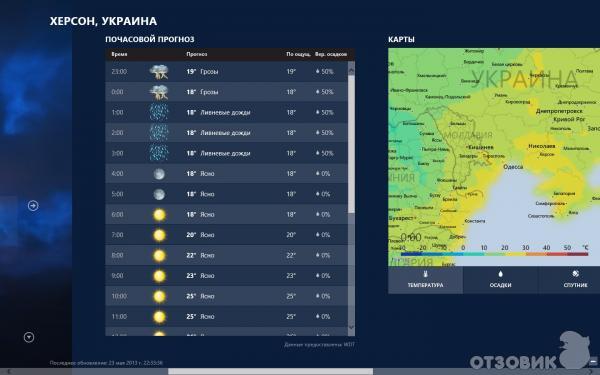Click the rain shower icon at 1:00
The image size is (600, 375).
pyautogui.click(x=159, y=112)
